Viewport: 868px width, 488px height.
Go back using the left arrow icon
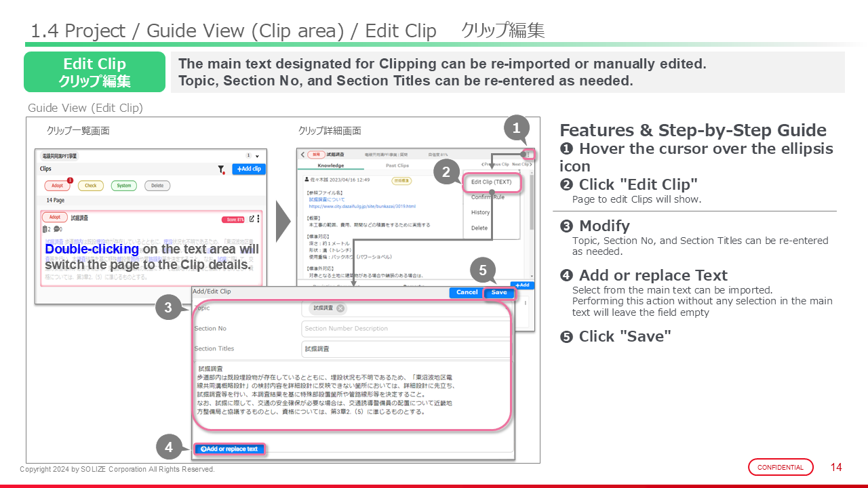(302, 155)
